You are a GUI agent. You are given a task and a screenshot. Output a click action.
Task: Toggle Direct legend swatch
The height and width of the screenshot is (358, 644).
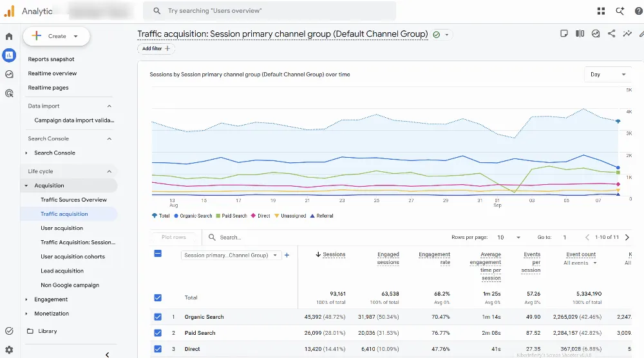click(x=253, y=216)
